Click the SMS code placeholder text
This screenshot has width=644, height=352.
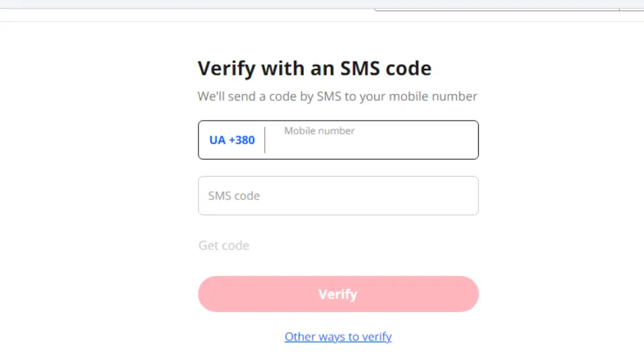pyautogui.click(x=234, y=195)
